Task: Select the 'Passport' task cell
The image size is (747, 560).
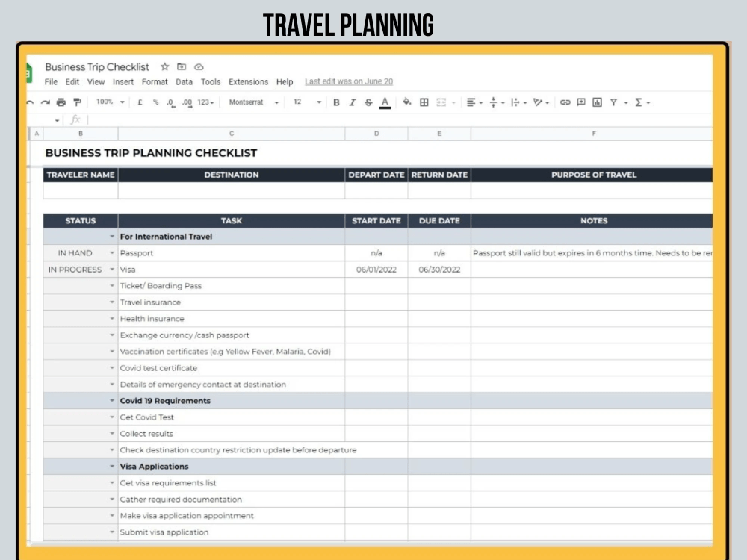Action: click(232, 253)
